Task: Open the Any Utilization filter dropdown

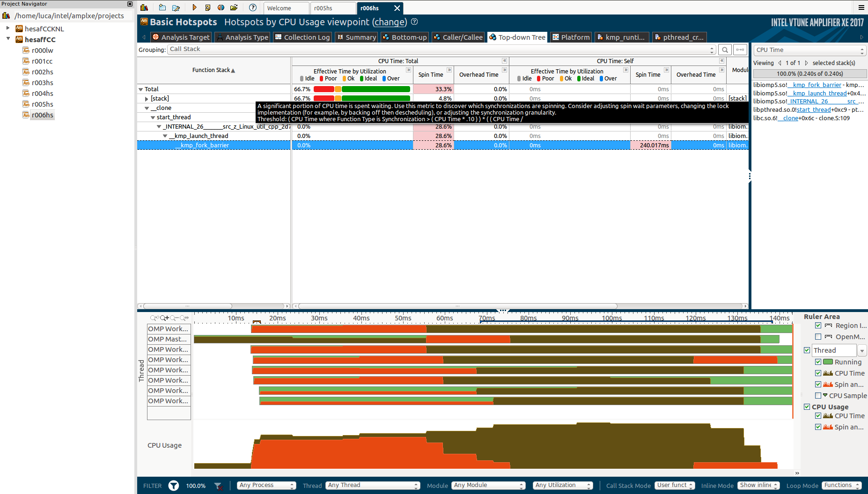Action: click(563, 486)
